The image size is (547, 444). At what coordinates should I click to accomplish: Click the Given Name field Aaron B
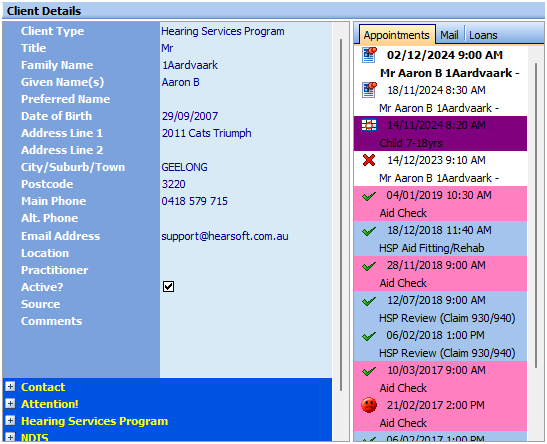180,82
